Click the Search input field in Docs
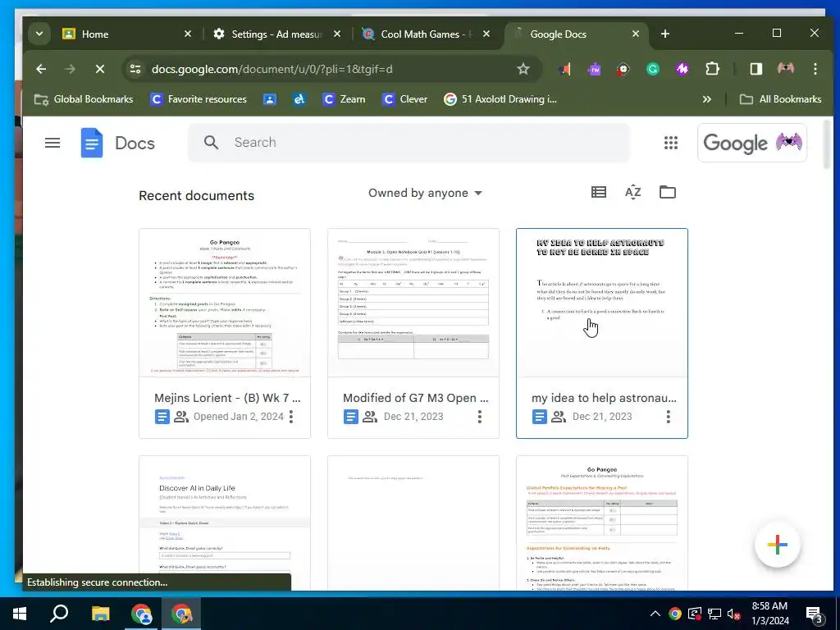This screenshot has height=630, width=840. click(x=409, y=143)
